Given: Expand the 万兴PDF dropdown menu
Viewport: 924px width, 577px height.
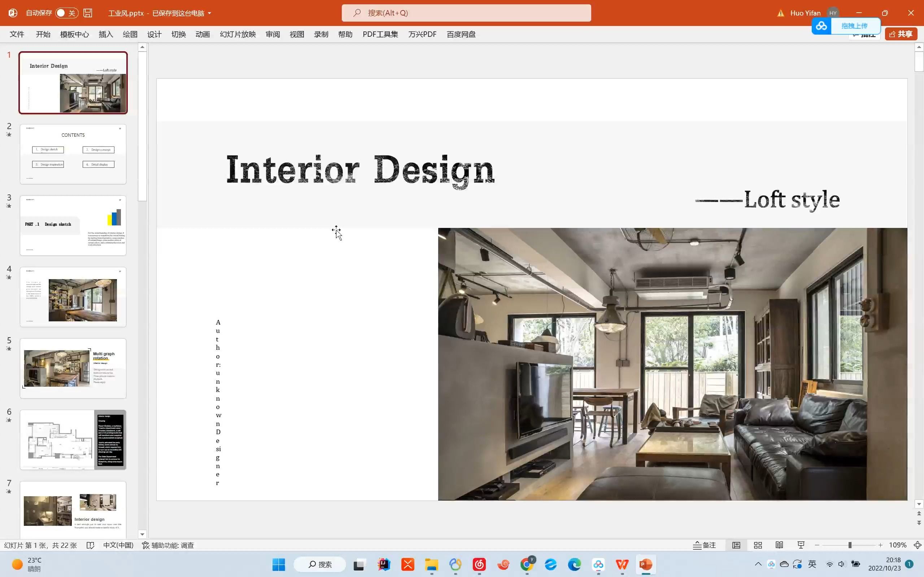Looking at the screenshot, I should 422,34.
